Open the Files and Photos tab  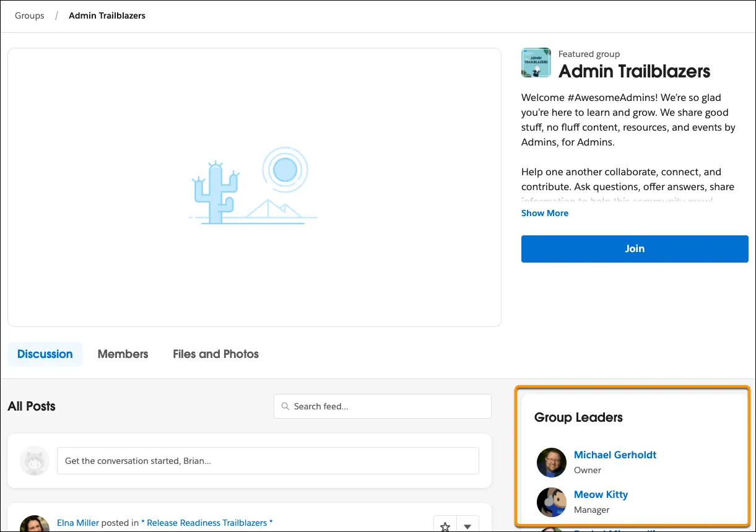(x=215, y=354)
